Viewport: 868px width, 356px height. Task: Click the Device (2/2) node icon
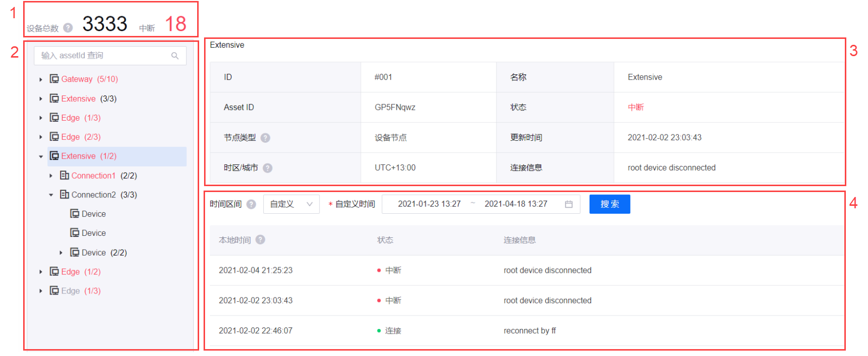point(75,253)
